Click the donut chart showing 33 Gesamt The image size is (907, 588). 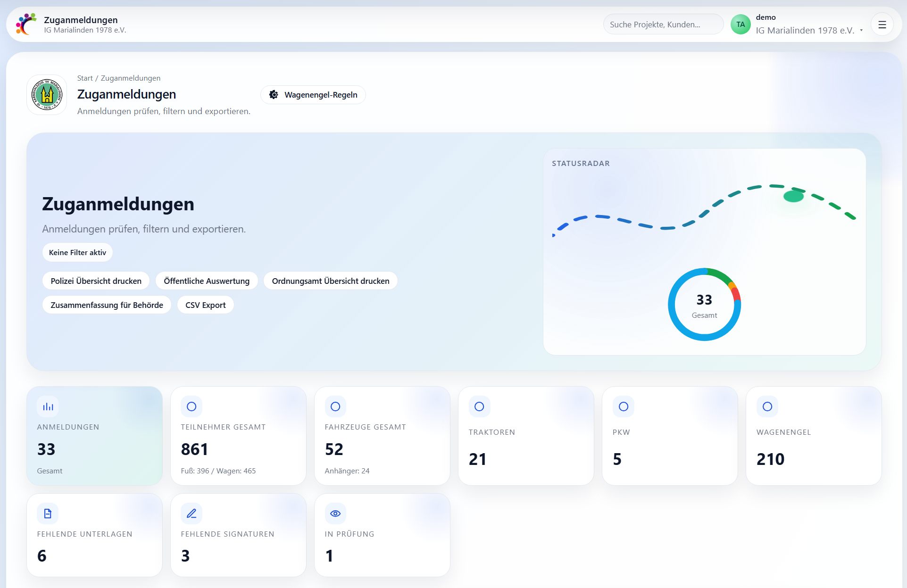coord(704,305)
